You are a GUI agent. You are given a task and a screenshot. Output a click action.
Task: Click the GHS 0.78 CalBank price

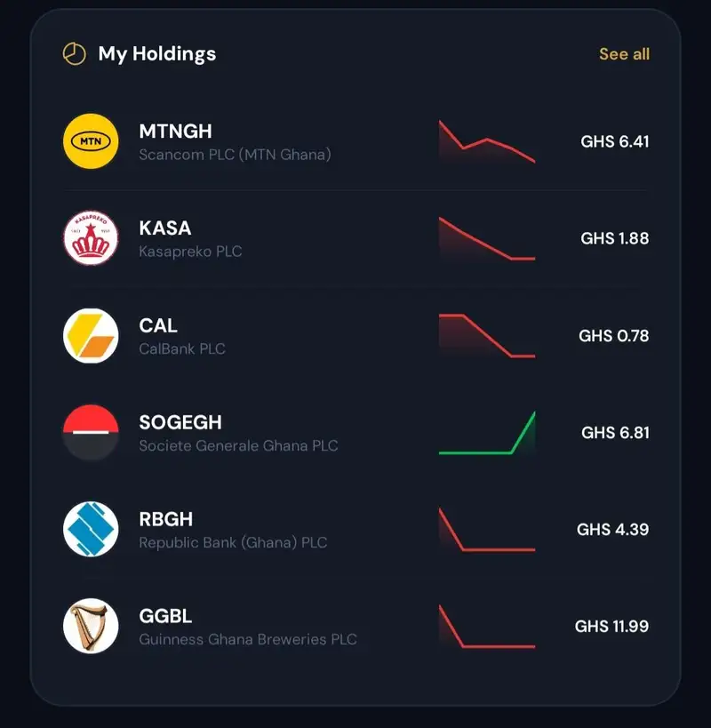pyautogui.click(x=614, y=336)
